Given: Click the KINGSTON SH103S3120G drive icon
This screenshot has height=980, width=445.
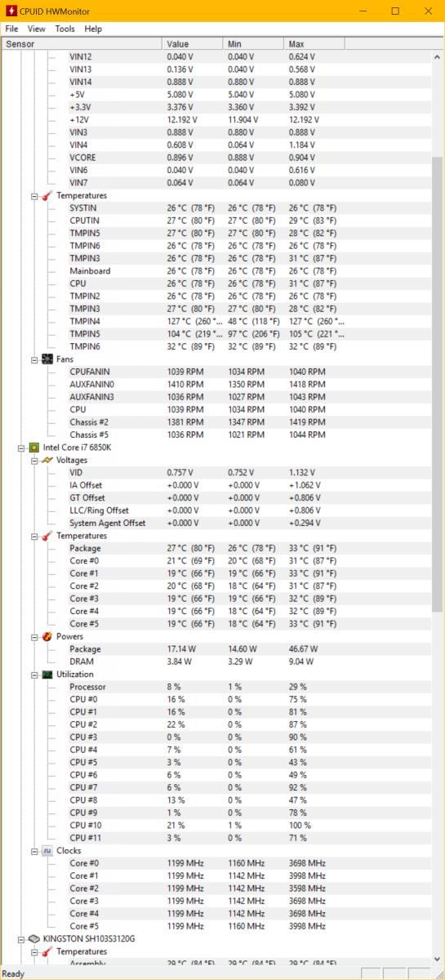Looking at the screenshot, I should pos(33,939).
